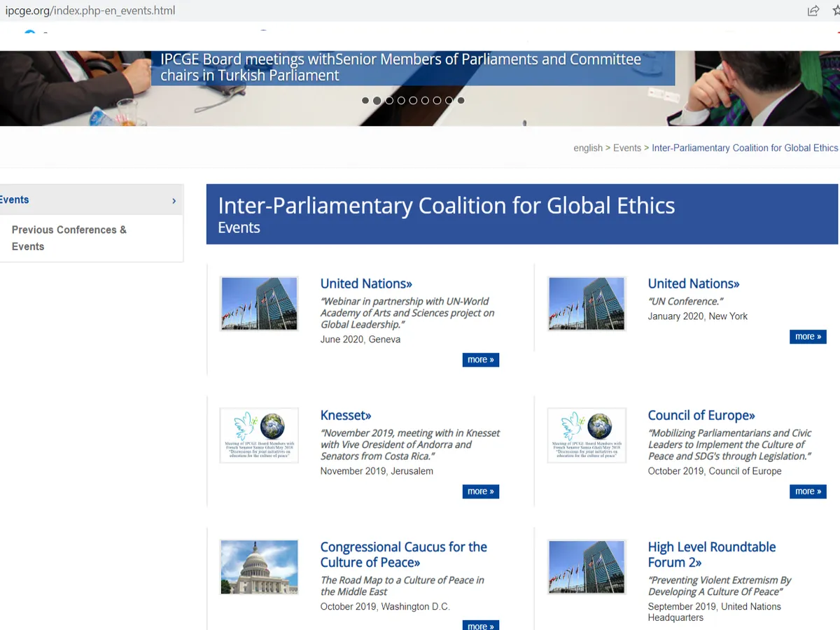This screenshot has width=840, height=630.
Task: Click the 'english' breadcrumb link
Action: (x=587, y=148)
